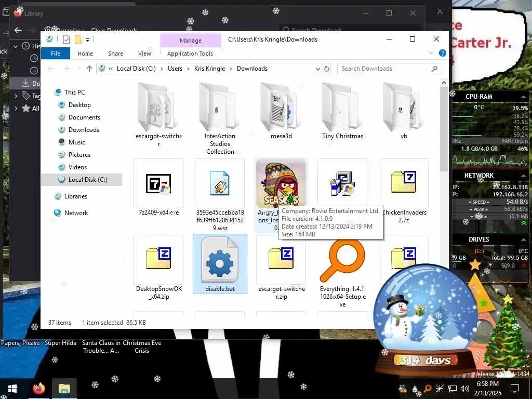532x399 pixels.
Task: Click the Properties quick access icon
Action: coord(66,39)
